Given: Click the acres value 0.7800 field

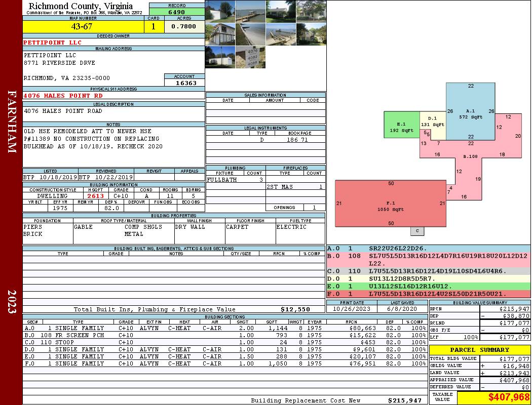Looking at the screenshot, I should point(184,26).
